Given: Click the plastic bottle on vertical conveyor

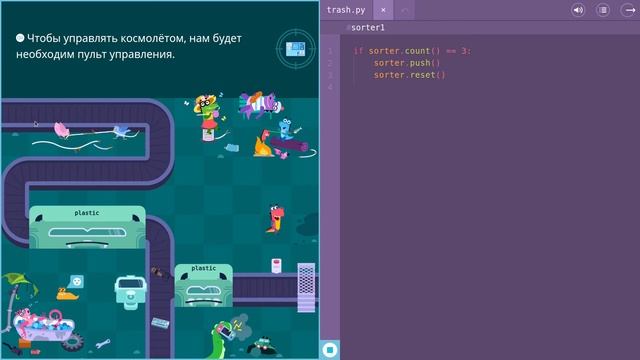Looking at the screenshot, I should [160, 324].
